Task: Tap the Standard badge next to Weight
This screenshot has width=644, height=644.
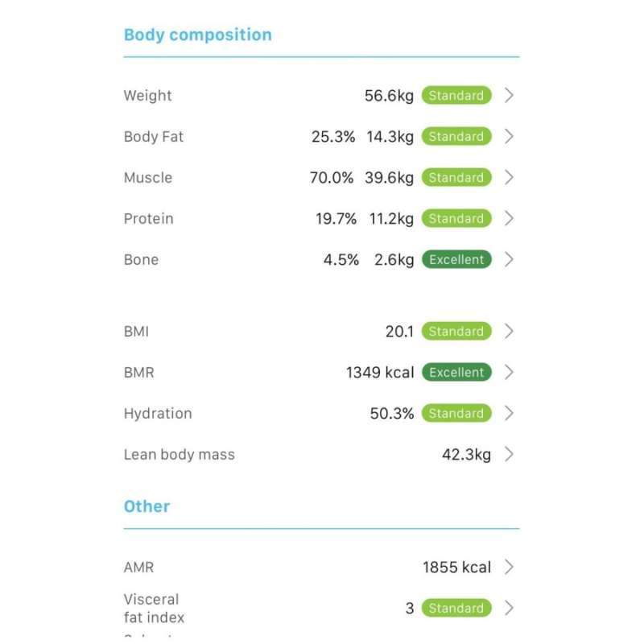Action: point(456,95)
